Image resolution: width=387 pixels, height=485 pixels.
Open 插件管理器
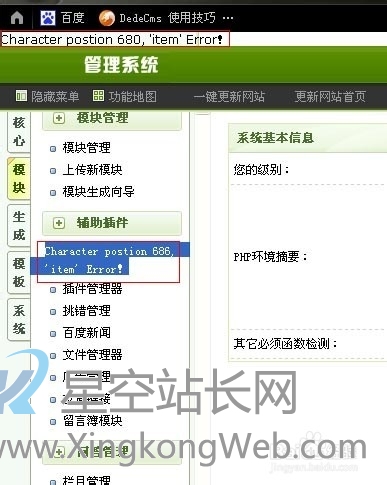[92, 289]
